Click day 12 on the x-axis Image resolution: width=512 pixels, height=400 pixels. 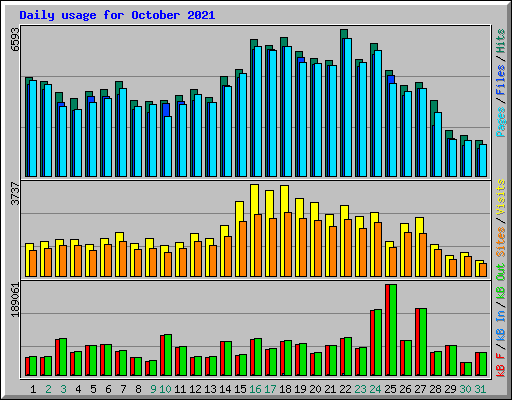pyautogui.click(x=195, y=389)
